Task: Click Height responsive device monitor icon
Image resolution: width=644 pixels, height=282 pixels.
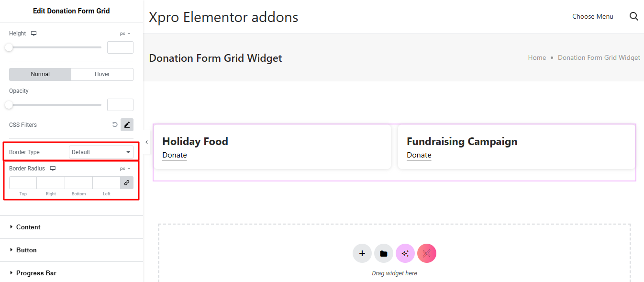Action: click(34, 34)
